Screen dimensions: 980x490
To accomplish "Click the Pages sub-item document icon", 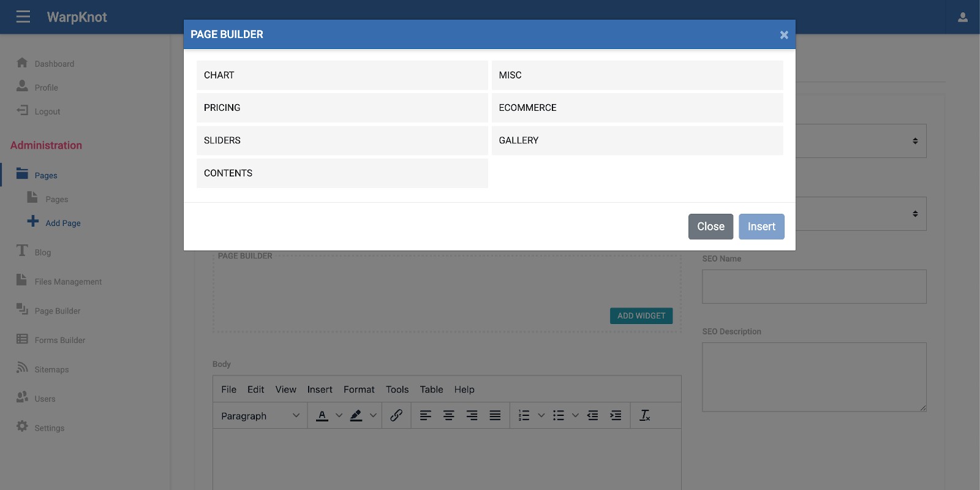I will click(x=32, y=197).
